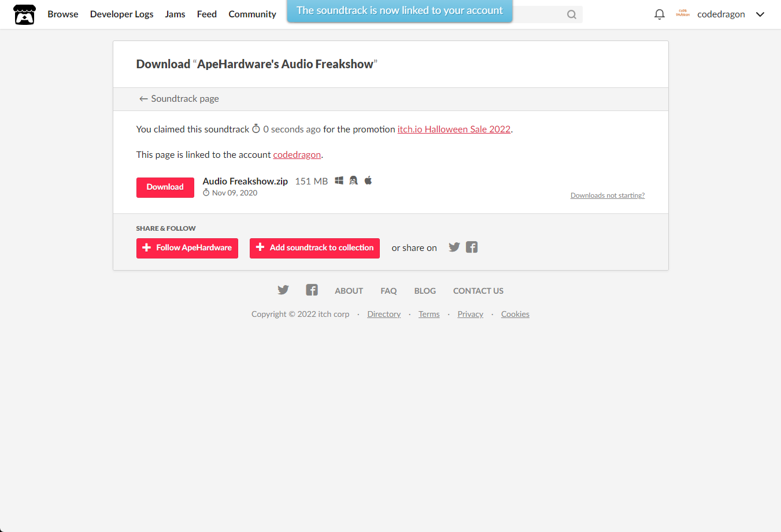Open the Terms footer link
Screen dimensions: 781x532
(429, 314)
